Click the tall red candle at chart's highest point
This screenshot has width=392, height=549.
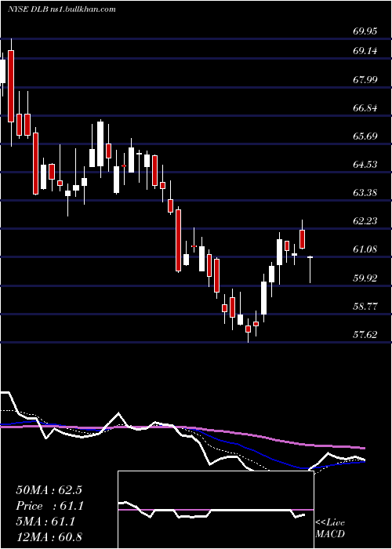tap(11, 86)
